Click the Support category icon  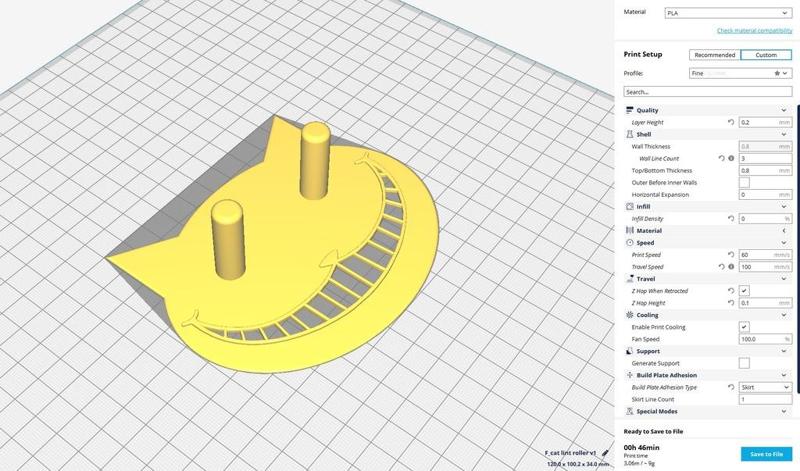630,351
